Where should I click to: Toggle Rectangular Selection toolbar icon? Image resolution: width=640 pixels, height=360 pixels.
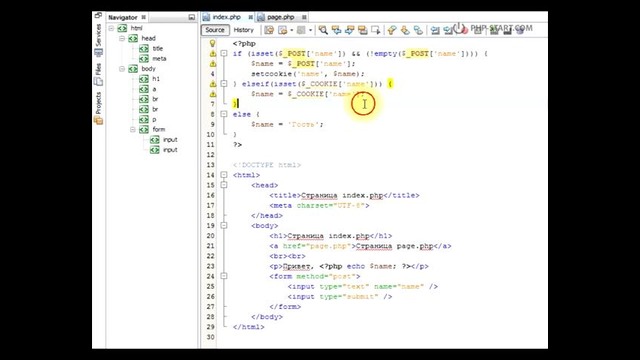tap(376, 30)
